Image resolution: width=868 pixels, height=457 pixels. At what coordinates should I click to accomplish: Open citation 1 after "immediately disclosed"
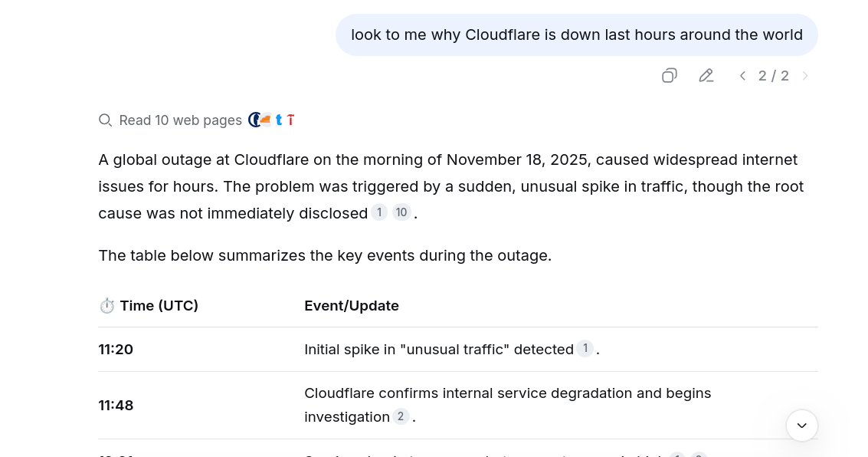tap(379, 212)
